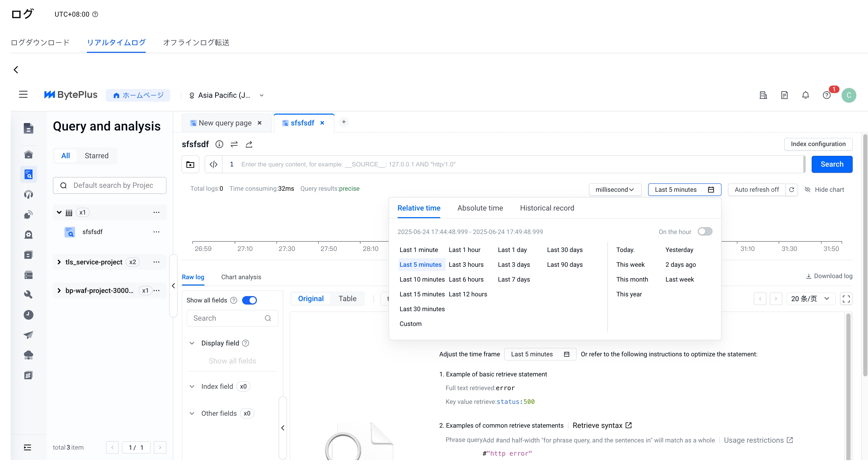
Task: Click the info icon beside sfsfsdf title
Action: (219, 144)
